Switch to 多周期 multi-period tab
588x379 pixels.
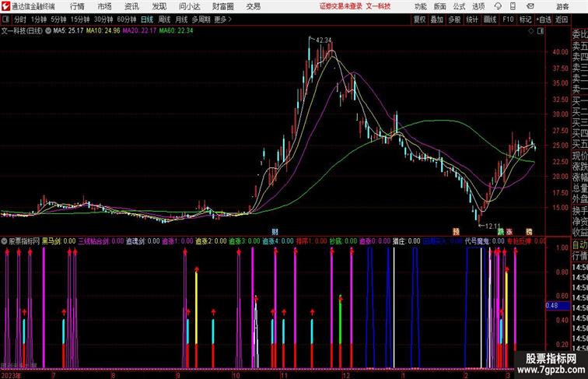[x=201, y=19]
